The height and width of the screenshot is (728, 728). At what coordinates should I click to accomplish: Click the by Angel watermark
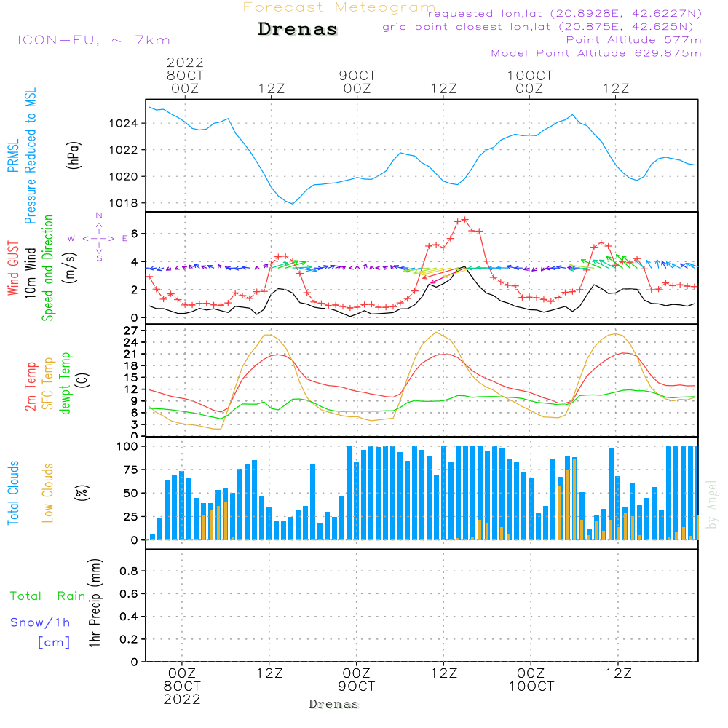point(712,504)
